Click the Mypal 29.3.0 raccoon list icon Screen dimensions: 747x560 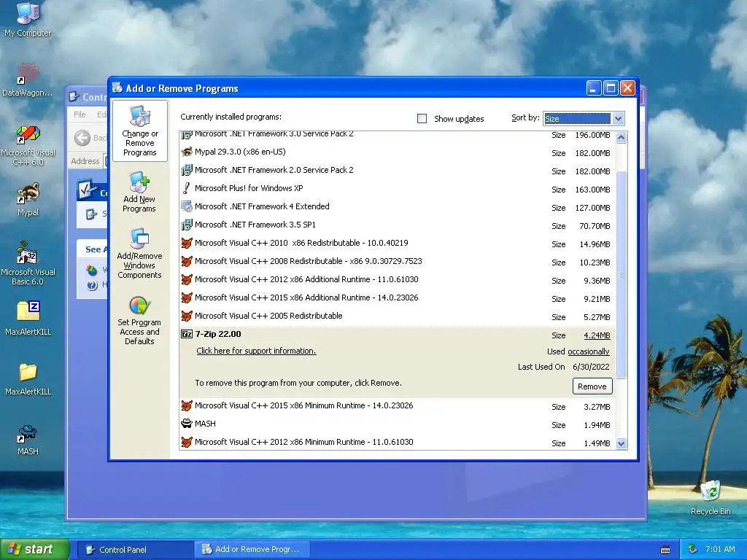click(187, 152)
